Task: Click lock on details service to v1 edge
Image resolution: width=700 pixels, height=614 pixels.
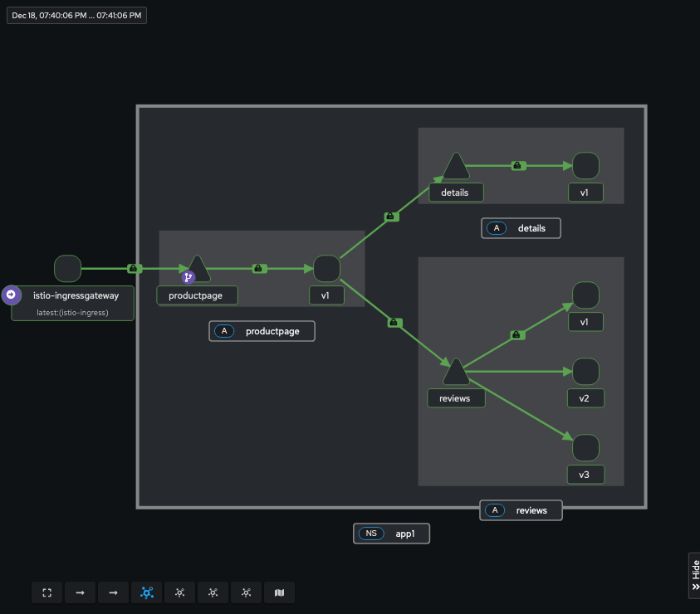Action: 518,166
